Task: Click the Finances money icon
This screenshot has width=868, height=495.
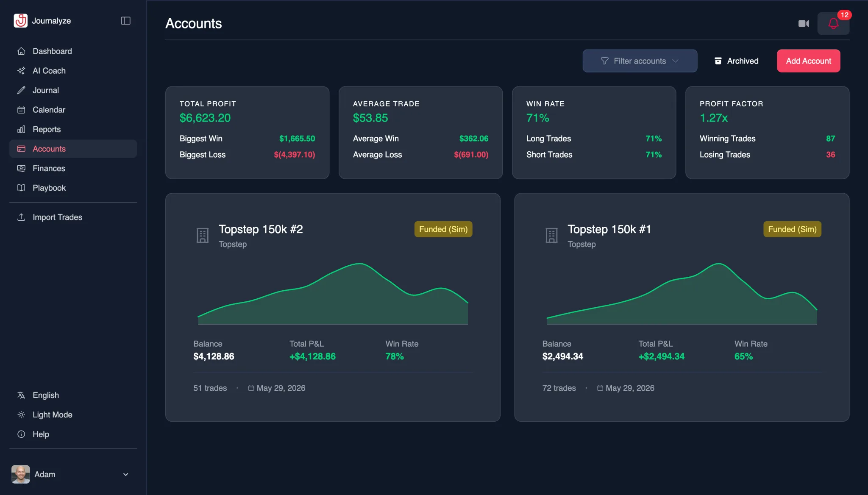Action: tap(21, 168)
